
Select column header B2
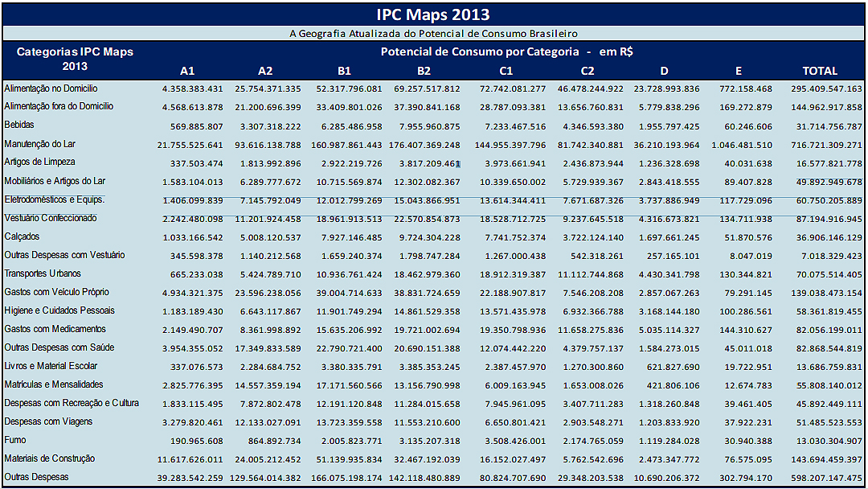424,71
